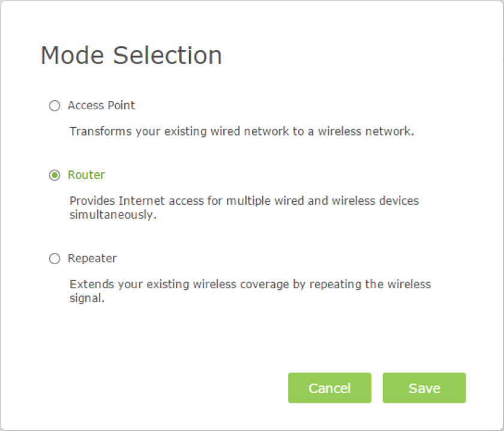
Task: Click the word 'Selection' in title
Action: [x=167, y=55]
